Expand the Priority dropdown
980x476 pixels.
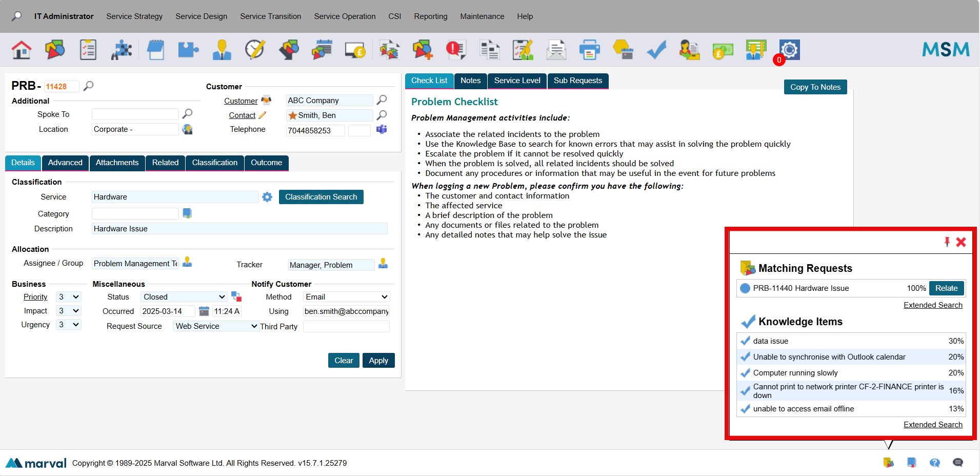(69, 297)
